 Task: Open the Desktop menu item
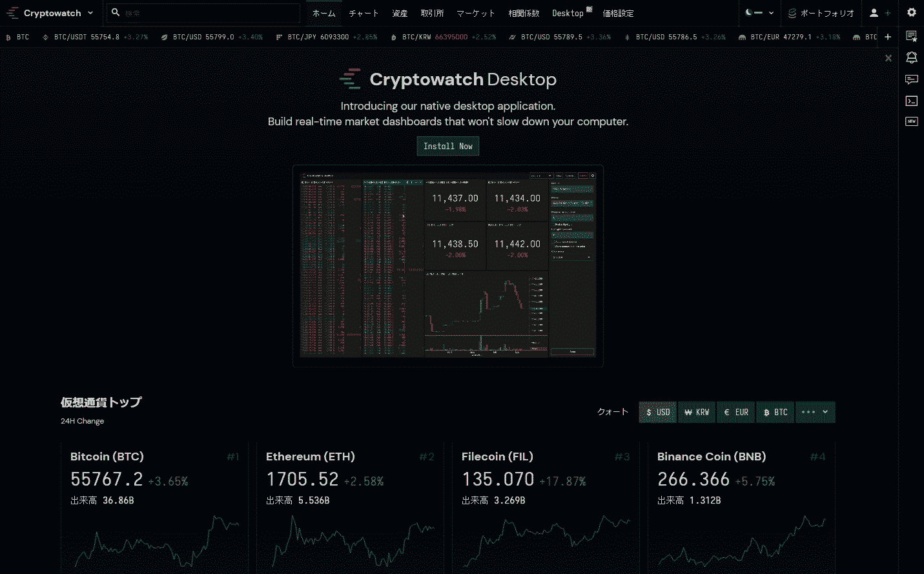(571, 13)
